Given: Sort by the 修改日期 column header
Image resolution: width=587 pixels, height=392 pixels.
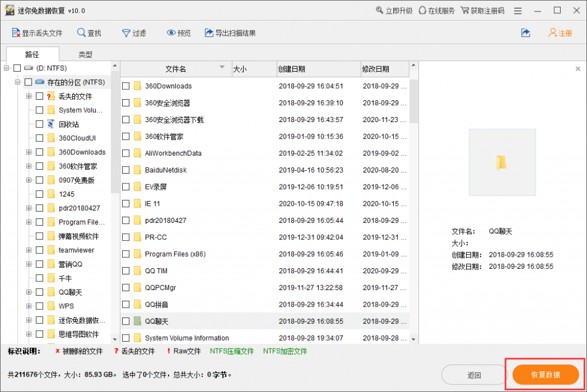Looking at the screenshot, I should coord(385,69).
